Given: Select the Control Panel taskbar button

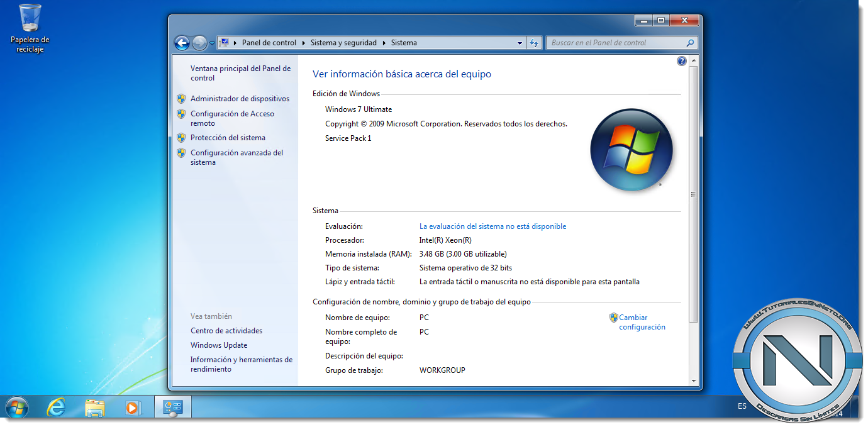Looking at the screenshot, I should pyautogui.click(x=173, y=408).
